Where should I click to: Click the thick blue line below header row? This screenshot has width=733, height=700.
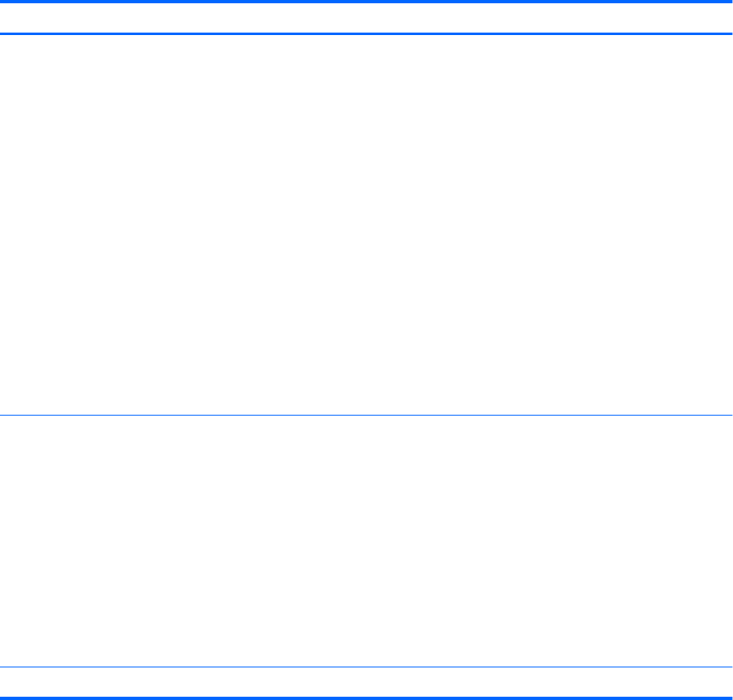366,33
